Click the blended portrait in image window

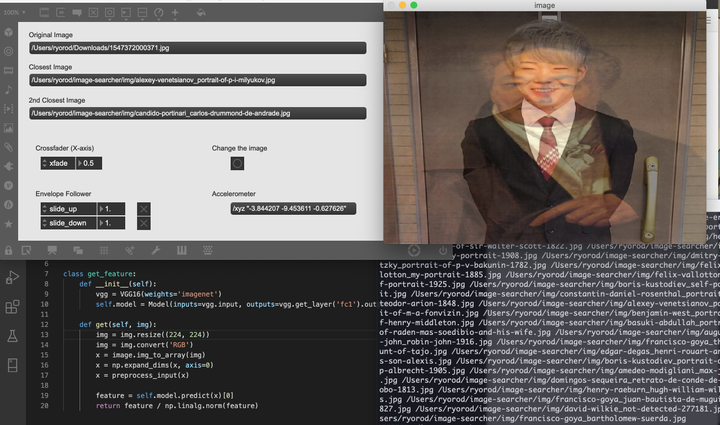click(545, 128)
